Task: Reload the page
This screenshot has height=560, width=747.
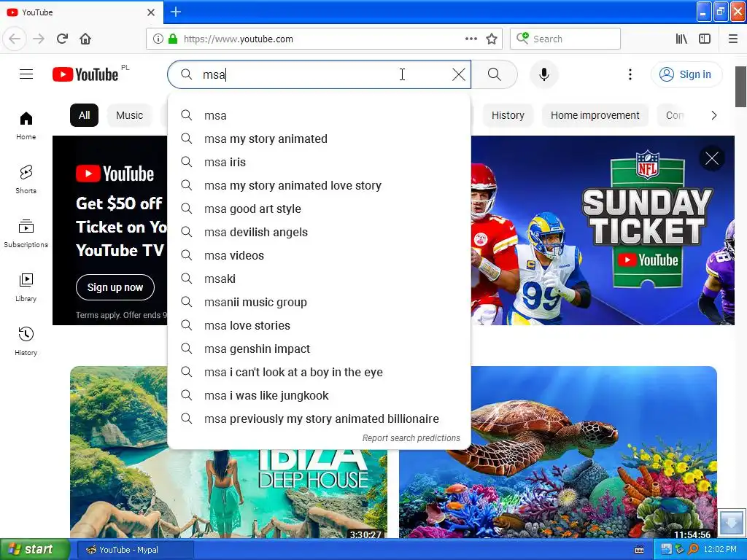Action: (62, 39)
